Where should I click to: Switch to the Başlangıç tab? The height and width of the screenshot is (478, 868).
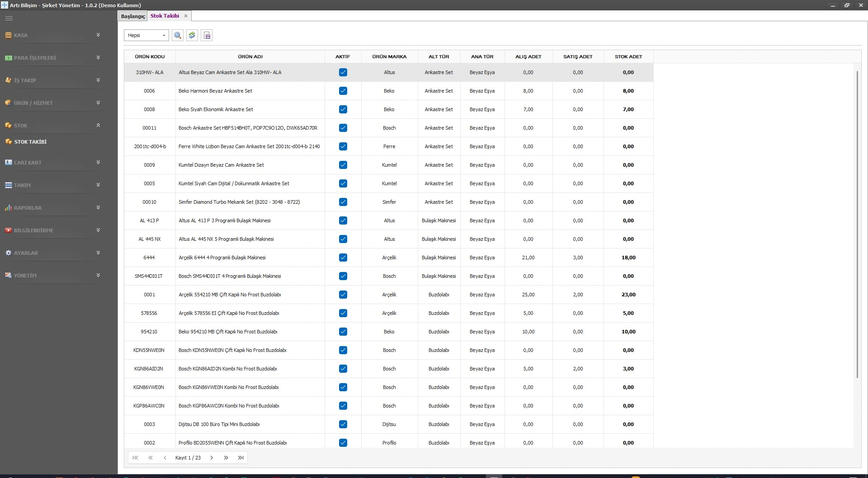click(x=133, y=16)
